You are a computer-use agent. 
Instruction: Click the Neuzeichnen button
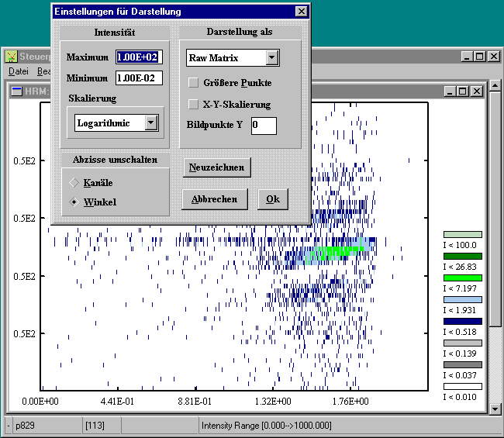pyautogui.click(x=216, y=167)
